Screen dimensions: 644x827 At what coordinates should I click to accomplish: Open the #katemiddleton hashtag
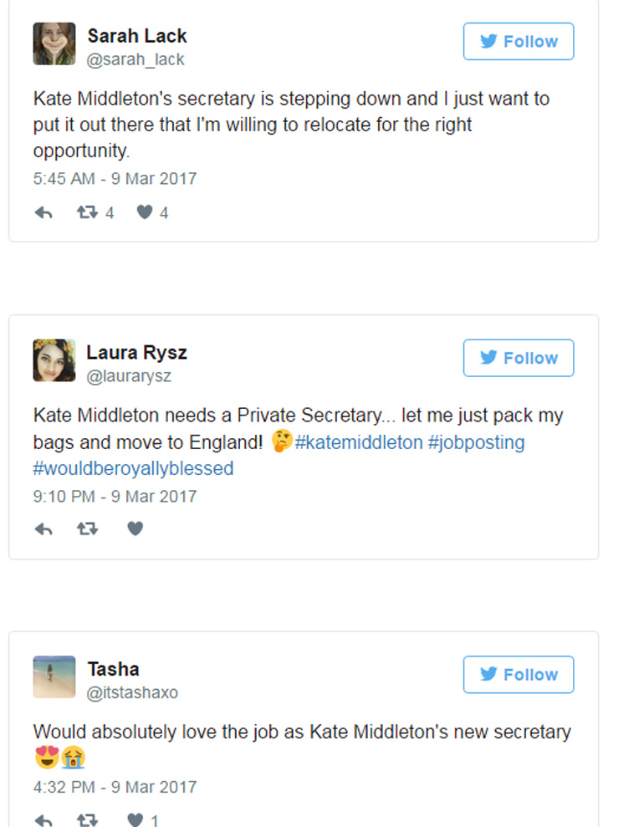(x=359, y=442)
